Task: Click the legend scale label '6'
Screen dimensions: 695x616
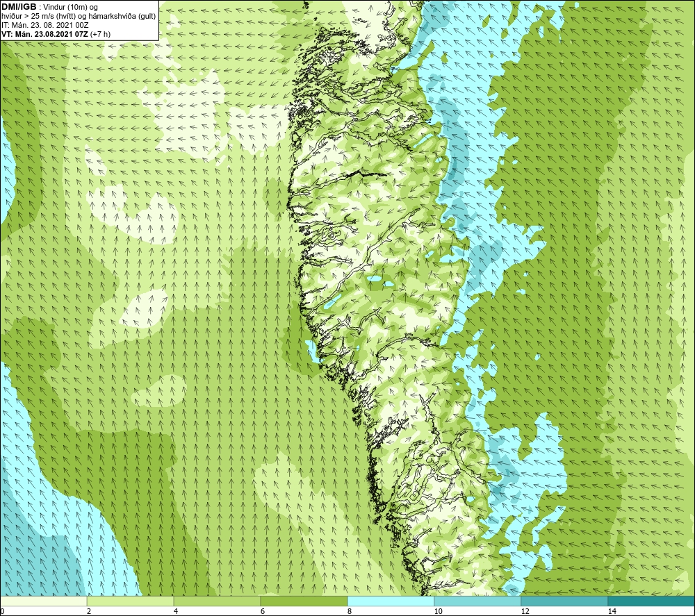Action: [x=263, y=612]
